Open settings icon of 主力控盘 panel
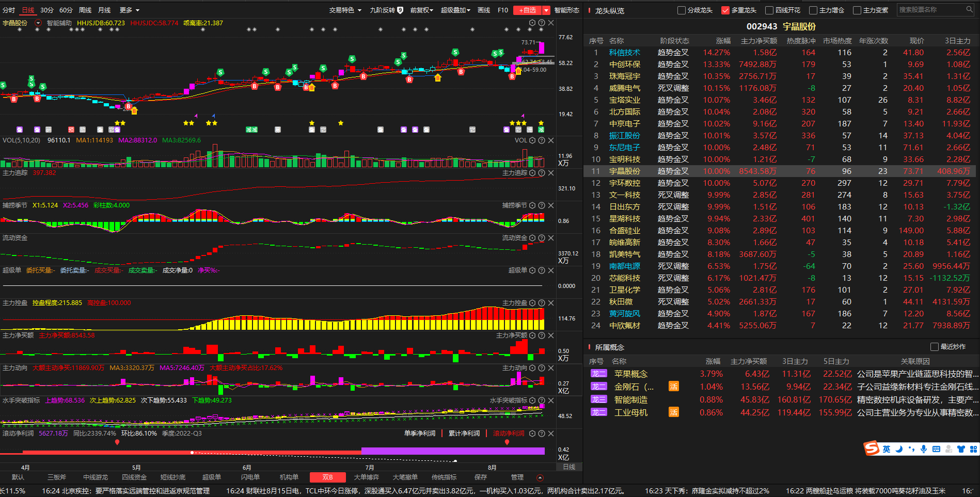Screen dimensions: 980x497 pyautogui.click(x=532, y=303)
